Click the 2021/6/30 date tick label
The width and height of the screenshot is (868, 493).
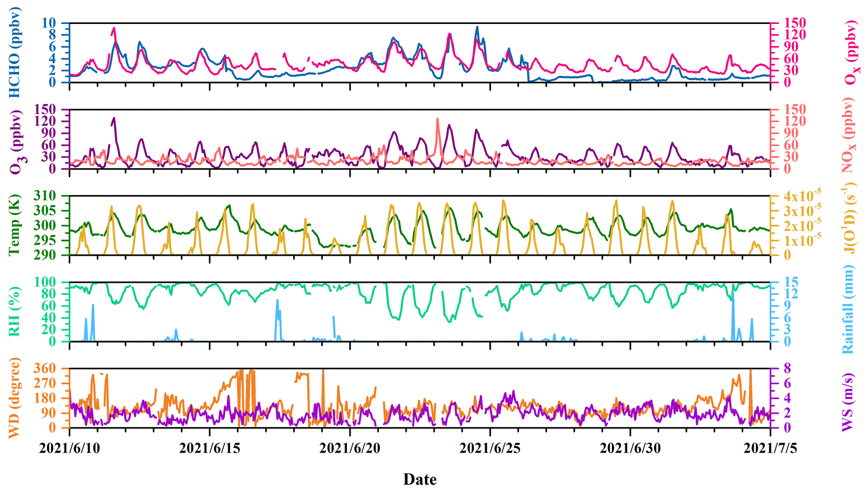630,448
